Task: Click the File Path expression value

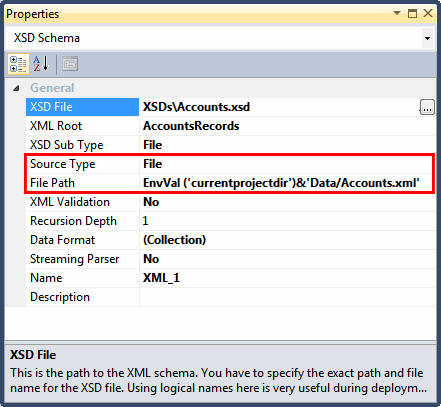Action: click(281, 183)
